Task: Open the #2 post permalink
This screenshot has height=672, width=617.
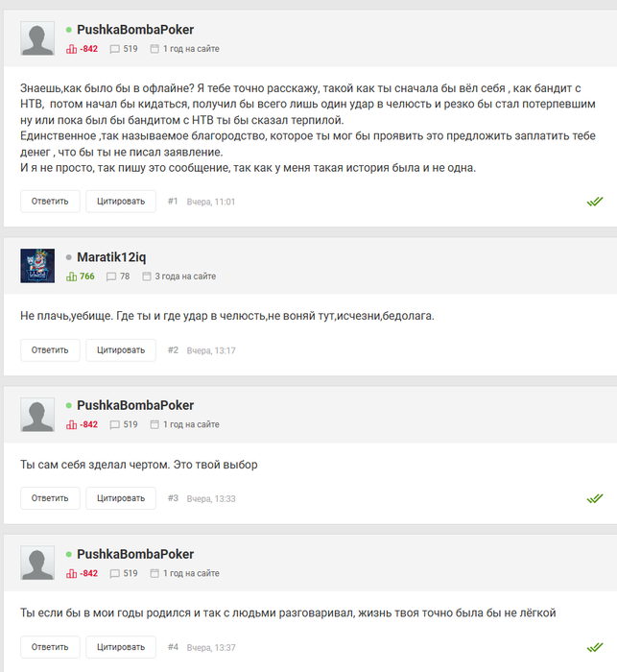Action: pyautogui.click(x=173, y=350)
